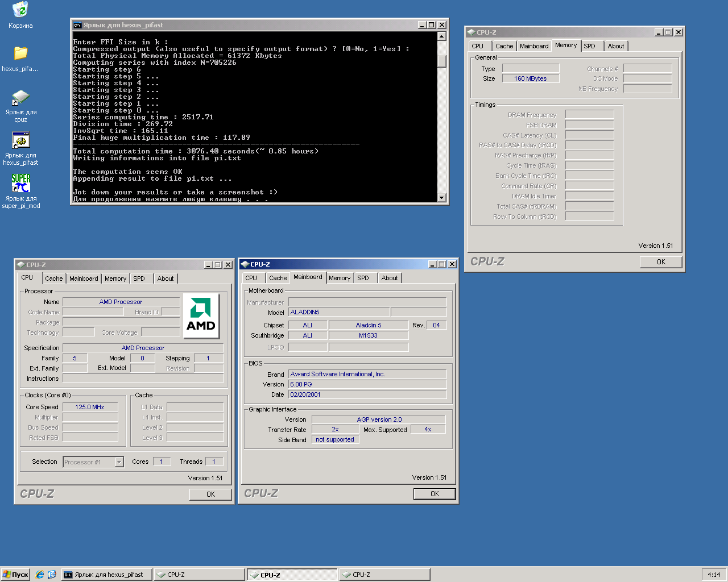Screen dimensions: 728x582
Task: Switch to hexus_pifast taskbar button
Action: [x=106, y=575]
